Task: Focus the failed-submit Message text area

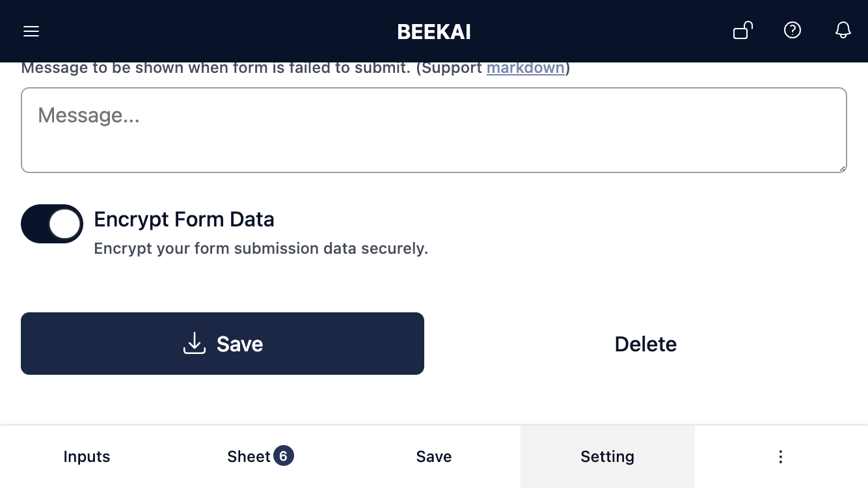Action: pos(434,130)
